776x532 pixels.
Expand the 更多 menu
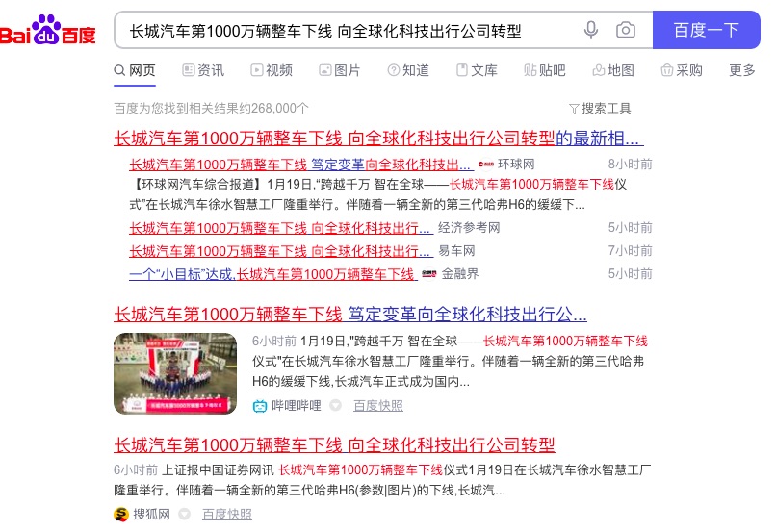742,70
